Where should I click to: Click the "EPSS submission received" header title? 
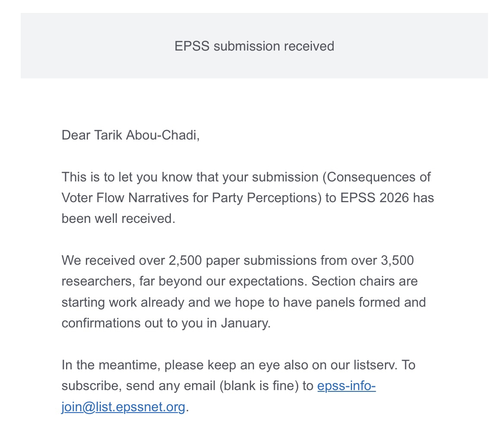(x=254, y=46)
